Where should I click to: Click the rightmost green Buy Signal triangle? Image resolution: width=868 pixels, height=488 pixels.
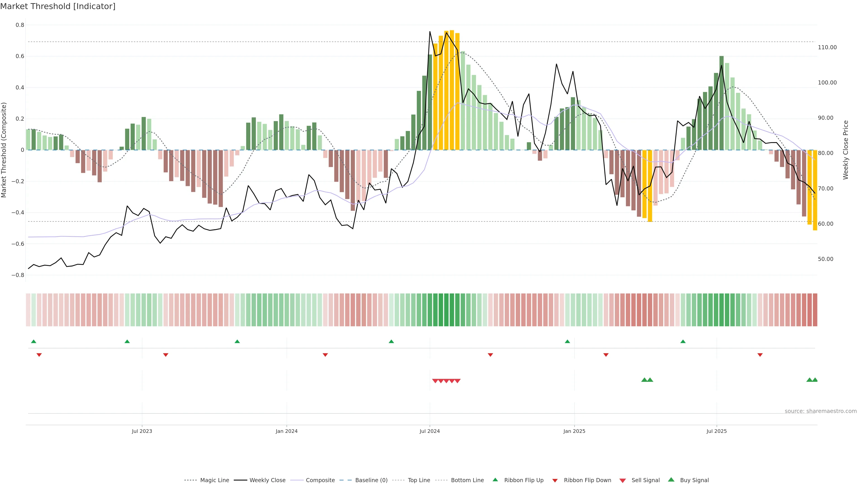[x=815, y=380]
